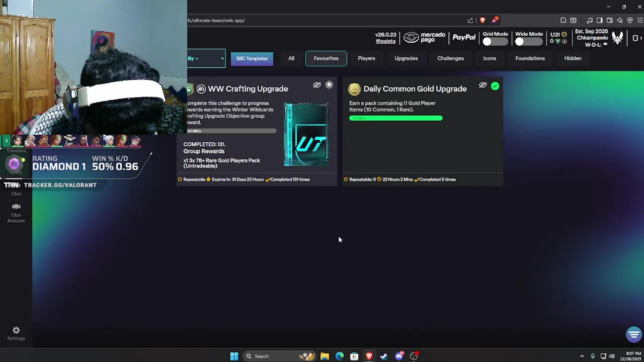
Task: Select the Favourites filter tab
Action: [x=326, y=58]
